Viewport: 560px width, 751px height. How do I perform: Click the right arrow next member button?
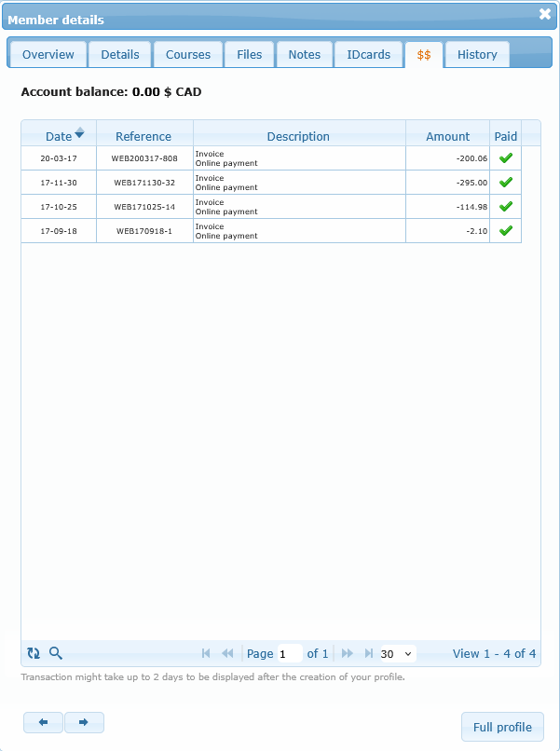point(84,722)
